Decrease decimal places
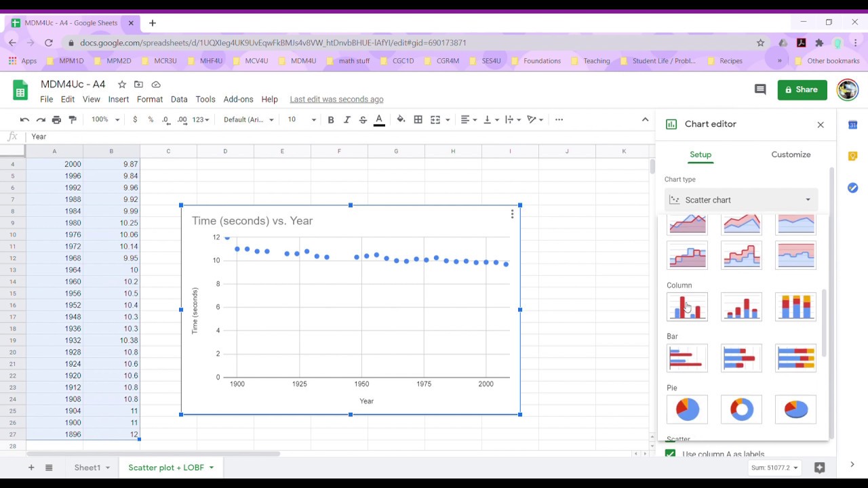 (166, 119)
